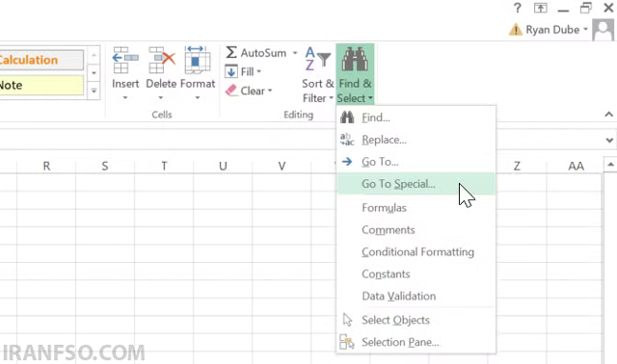617x364 pixels.
Task: Open the Selection Pane… entry
Action: [416, 342]
